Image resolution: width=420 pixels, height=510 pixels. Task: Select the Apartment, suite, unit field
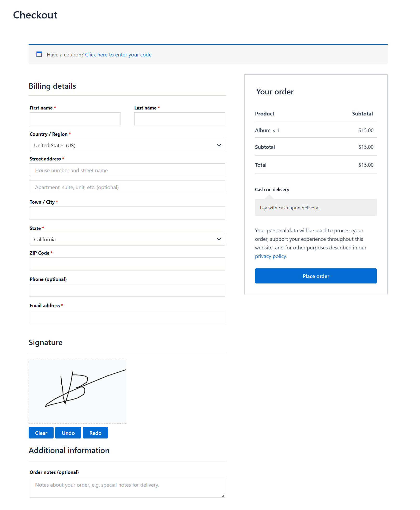point(127,187)
